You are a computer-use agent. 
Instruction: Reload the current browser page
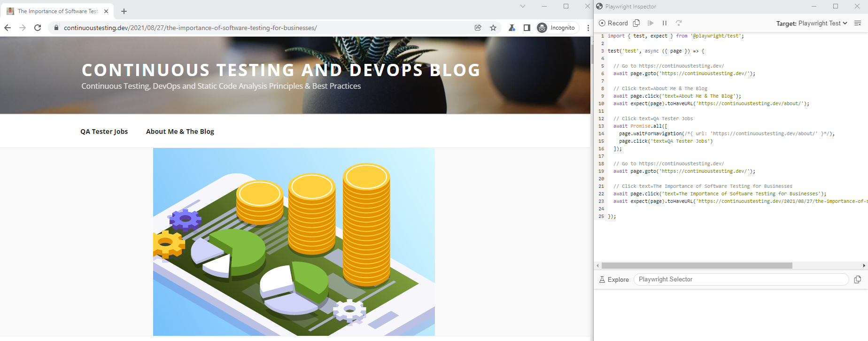click(38, 28)
